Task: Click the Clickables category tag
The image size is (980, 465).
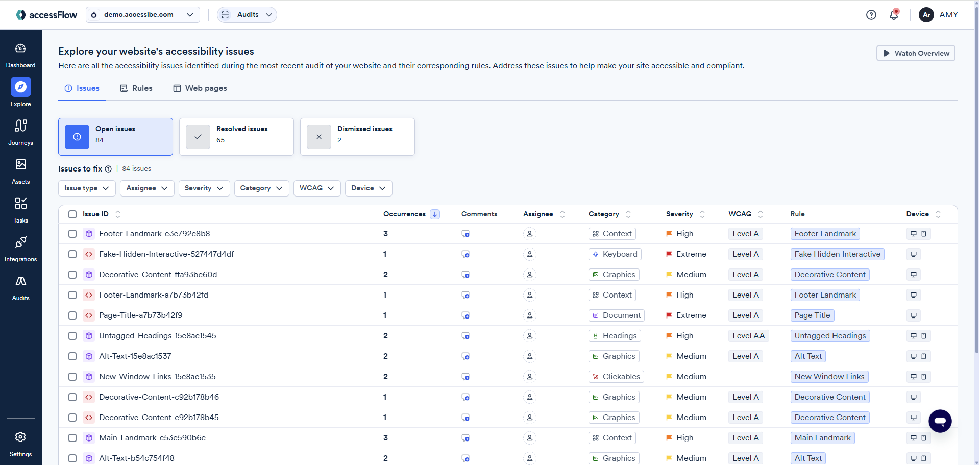Action: 616,377
